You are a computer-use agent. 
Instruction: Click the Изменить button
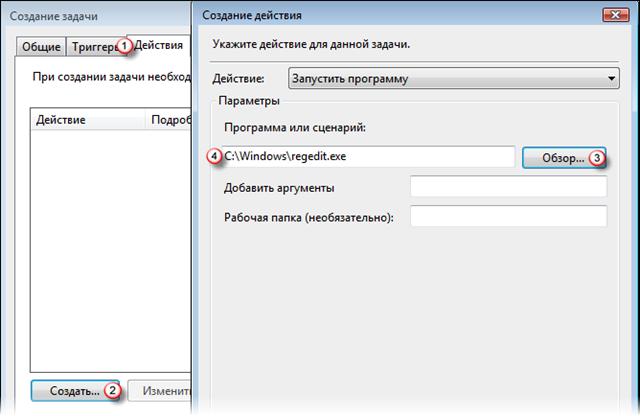point(160,391)
